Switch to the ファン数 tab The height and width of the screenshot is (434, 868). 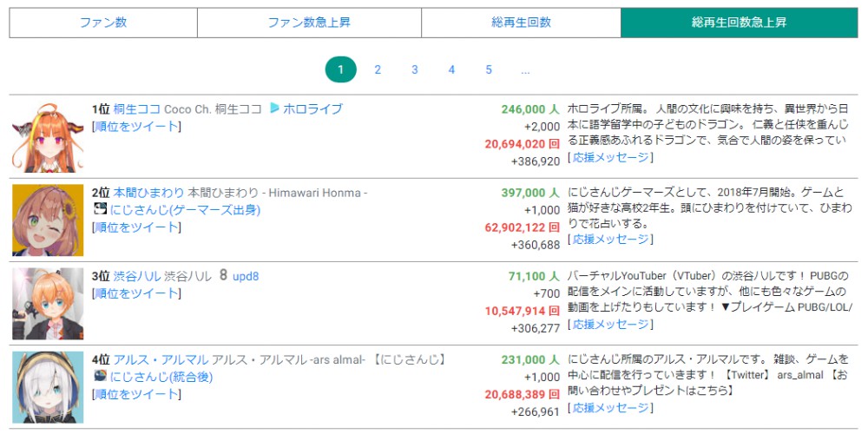tap(103, 23)
